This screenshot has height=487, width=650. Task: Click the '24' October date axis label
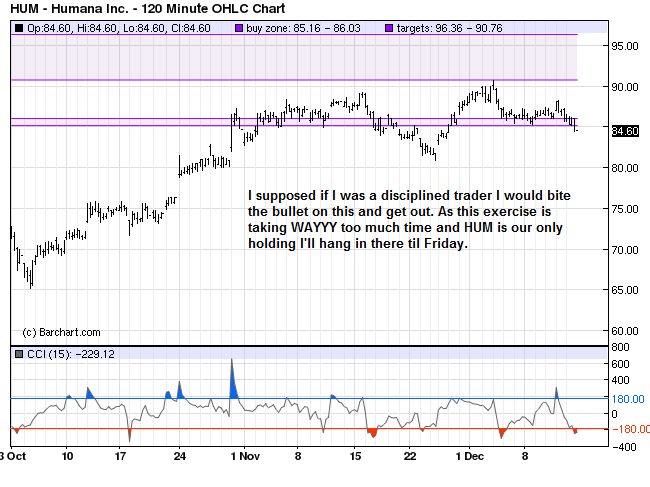[179, 456]
